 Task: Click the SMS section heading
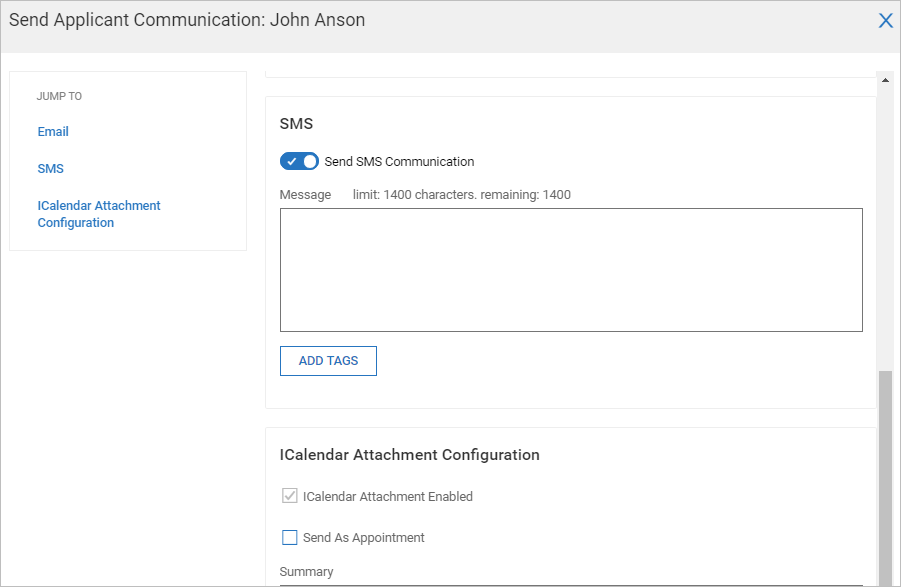point(297,123)
